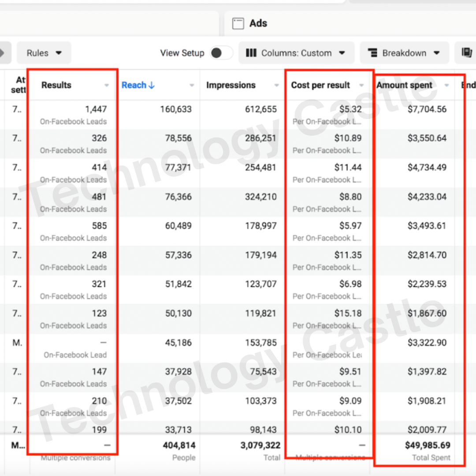Click the descending sort arrow next to Reach

[x=152, y=85]
